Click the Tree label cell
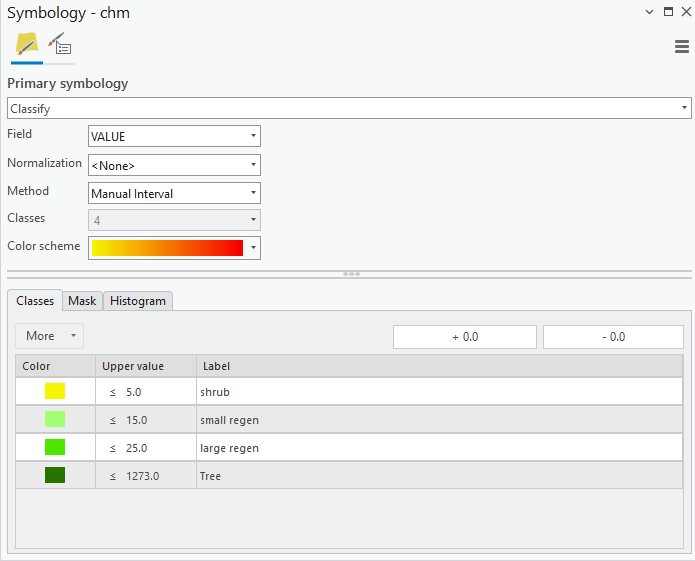Viewport: 695px width, 561px height. pos(439,475)
